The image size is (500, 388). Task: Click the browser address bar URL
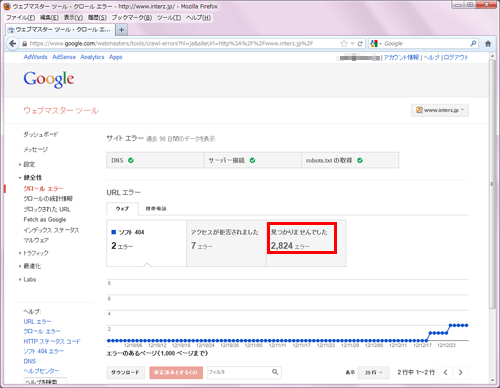pos(171,44)
